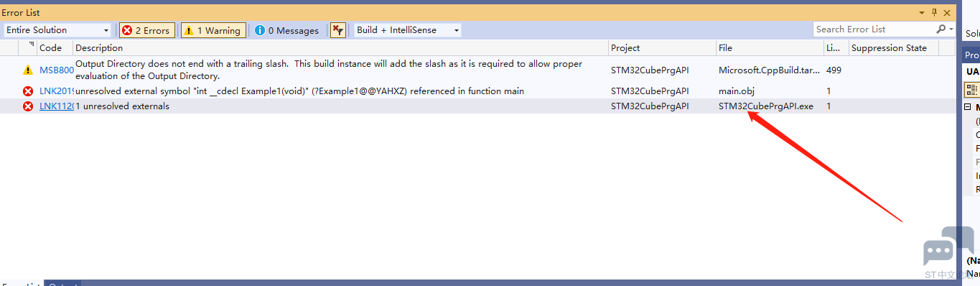Open the MSB8004 warning code link
980x286 pixels.
[x=56, y=70]
